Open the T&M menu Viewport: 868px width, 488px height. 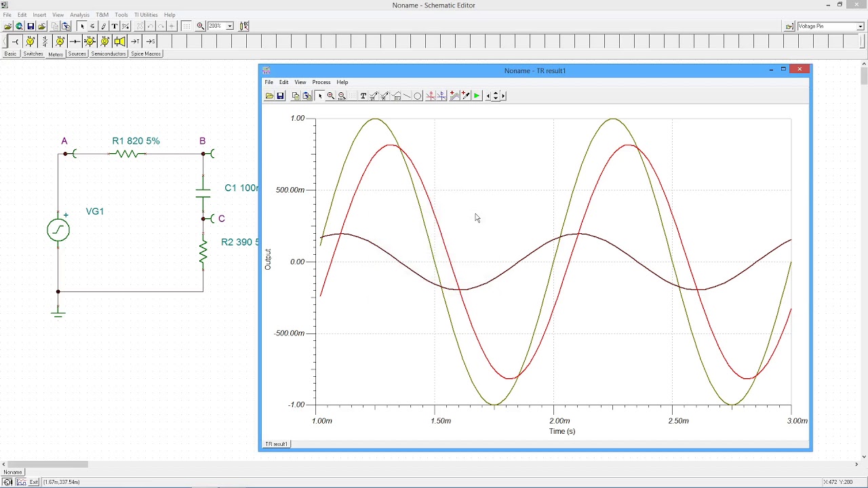click(x=102, y=15)
